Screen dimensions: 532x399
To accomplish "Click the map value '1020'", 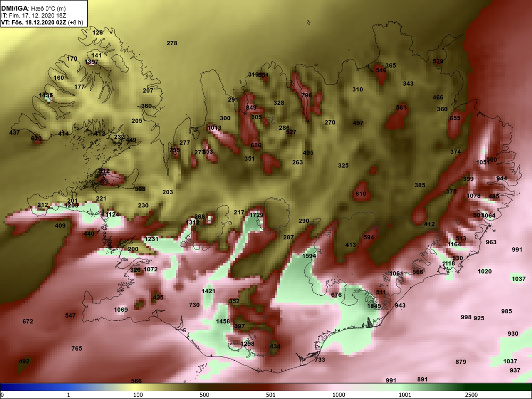I will tap(485, 271).
